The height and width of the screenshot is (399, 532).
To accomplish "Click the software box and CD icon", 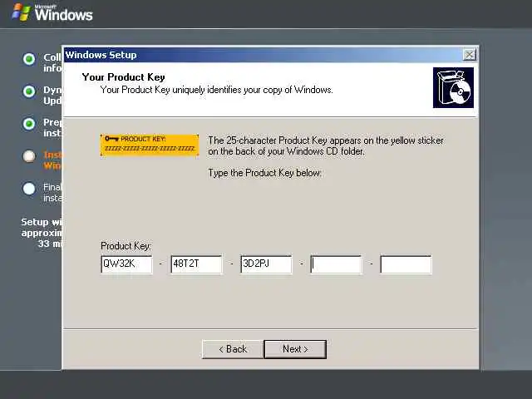I will point(453,87).
